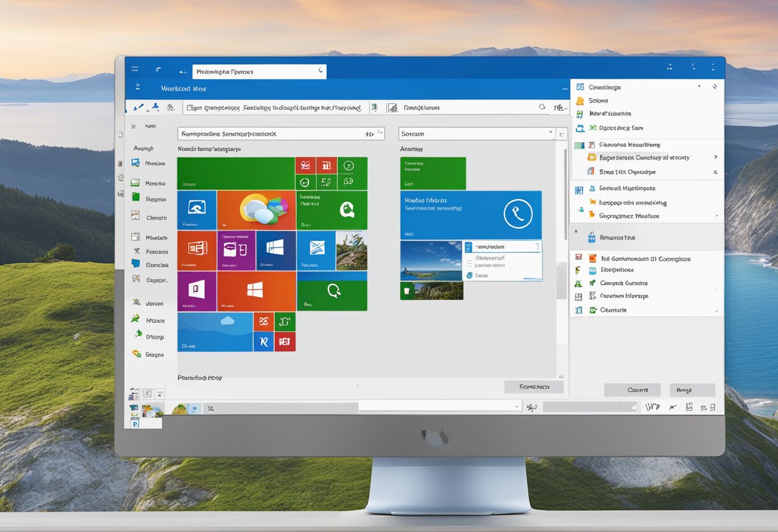Click the rightmost button at the panel bottom
This screenshot has height=532, width=778.
(x=692, y=389)
